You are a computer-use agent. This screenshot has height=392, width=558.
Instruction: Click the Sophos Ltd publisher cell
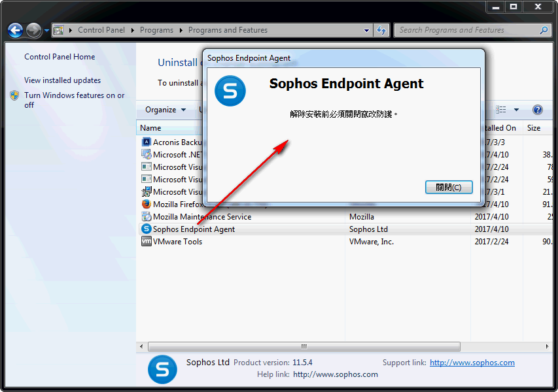click(368, 229)
